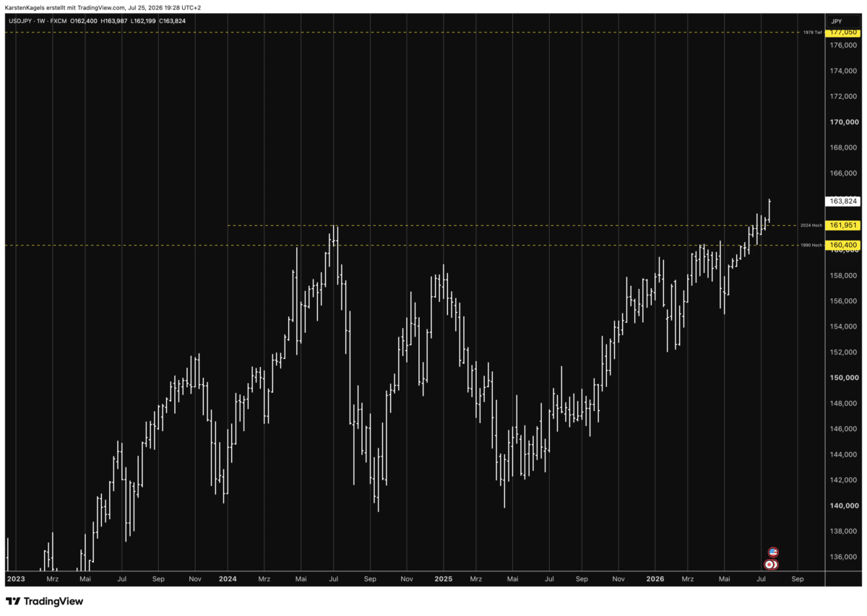Click the high value H163,987
867x616 pixels.
[x=115, y=20]
